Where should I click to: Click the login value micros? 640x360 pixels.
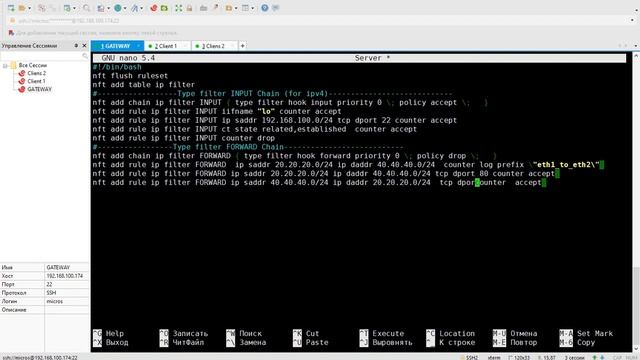coord(54,301)
